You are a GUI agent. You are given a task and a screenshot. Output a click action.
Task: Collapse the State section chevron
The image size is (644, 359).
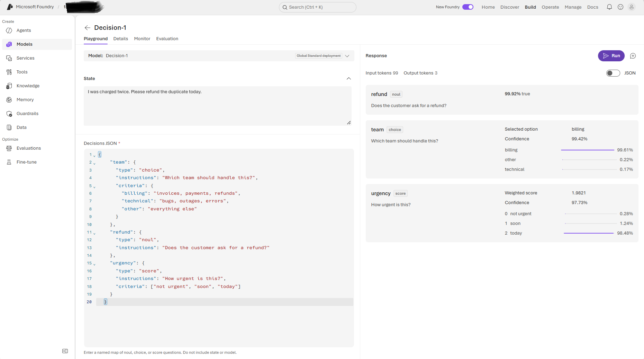coord(349,79)
